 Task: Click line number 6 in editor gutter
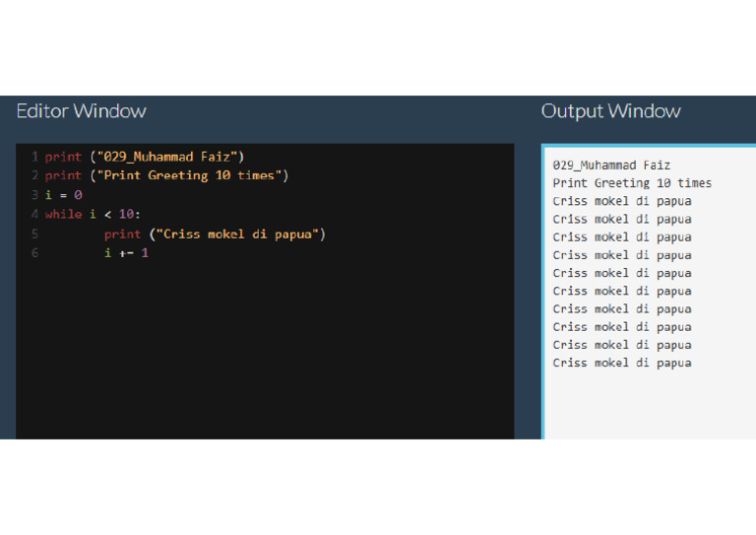tap(34, 253)
